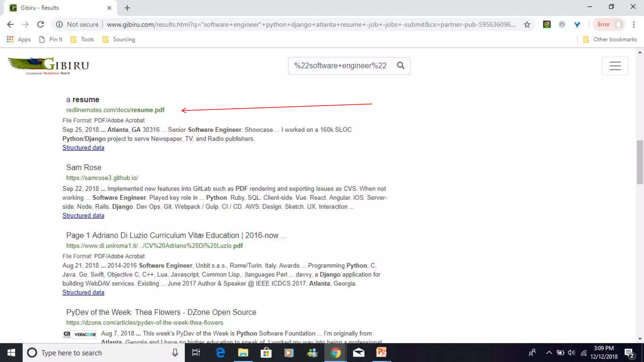Open a new browser tab

127,8
